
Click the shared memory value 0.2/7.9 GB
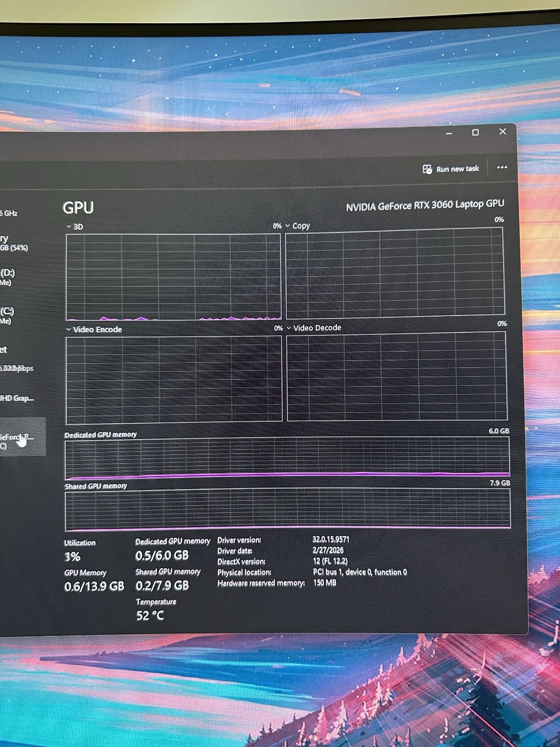[162, 585]
